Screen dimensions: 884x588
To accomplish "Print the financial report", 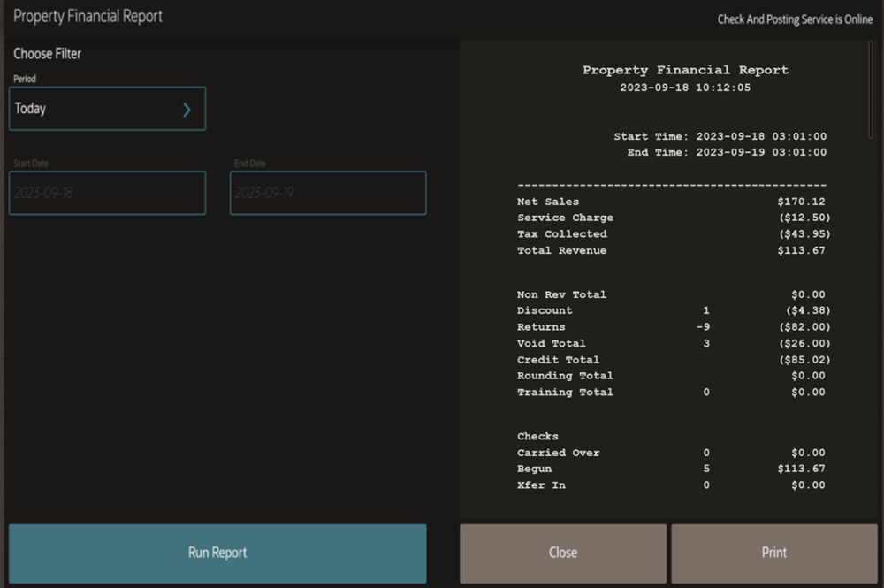I will click(773, 553).
